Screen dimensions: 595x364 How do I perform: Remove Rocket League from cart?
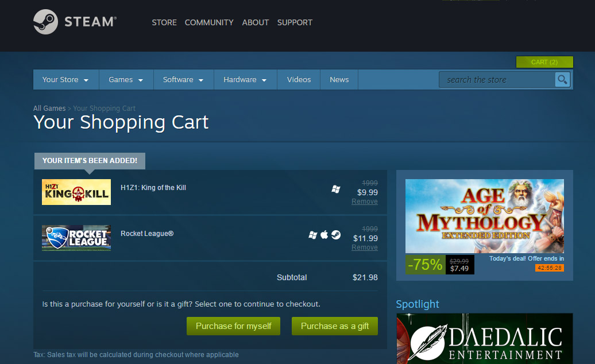[x=365, y=247]
